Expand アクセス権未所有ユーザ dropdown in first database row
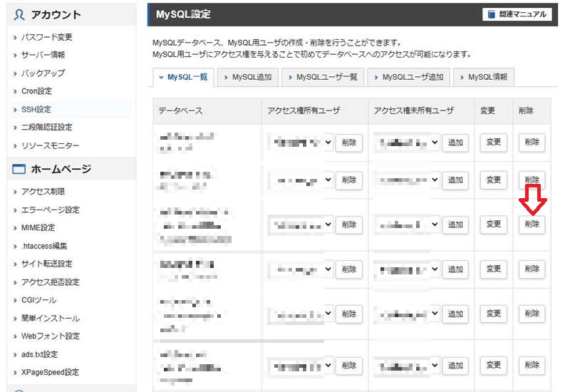 point(407,142)
